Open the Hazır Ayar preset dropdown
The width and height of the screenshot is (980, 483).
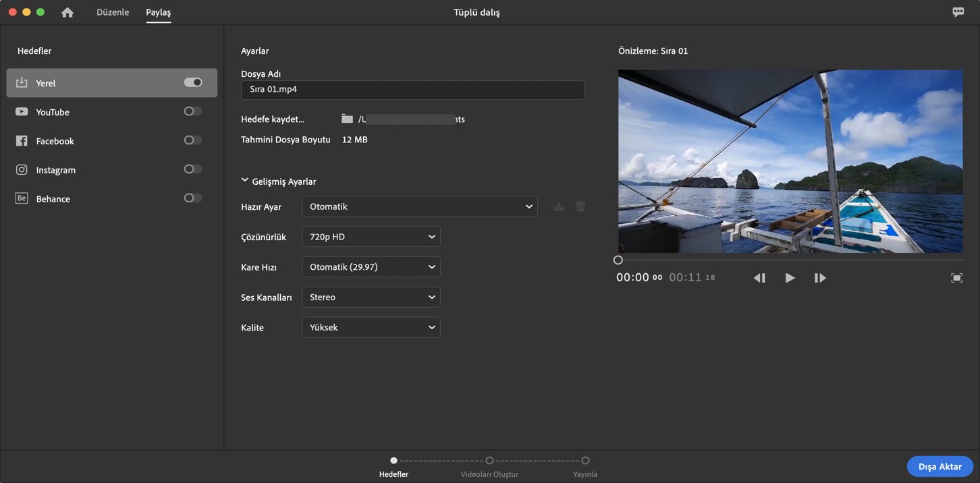pos(419,206)
